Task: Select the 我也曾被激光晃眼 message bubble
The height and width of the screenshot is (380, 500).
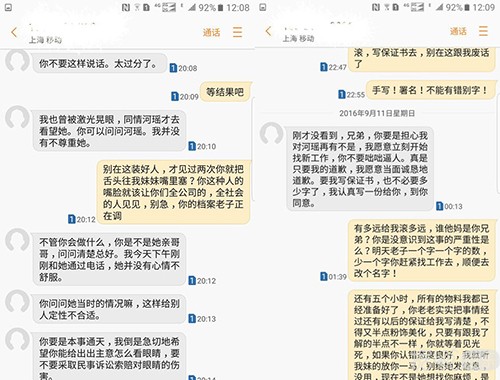Action: click(109, 131)
